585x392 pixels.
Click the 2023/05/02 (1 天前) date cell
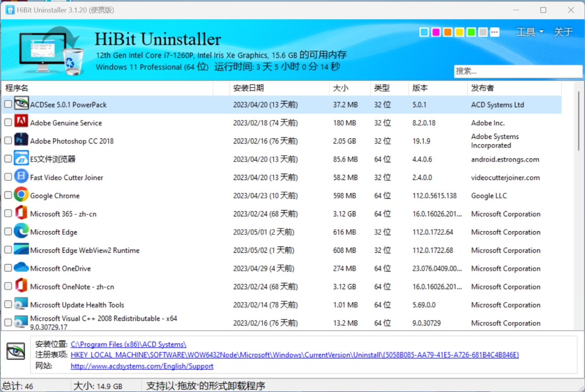pos(264,250)
